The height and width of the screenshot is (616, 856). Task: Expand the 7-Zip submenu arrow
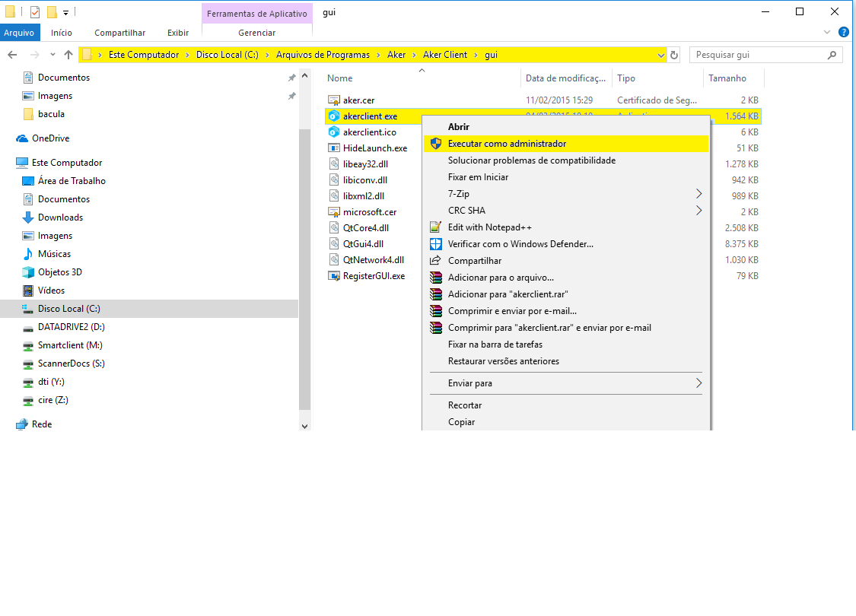point(698,194)
